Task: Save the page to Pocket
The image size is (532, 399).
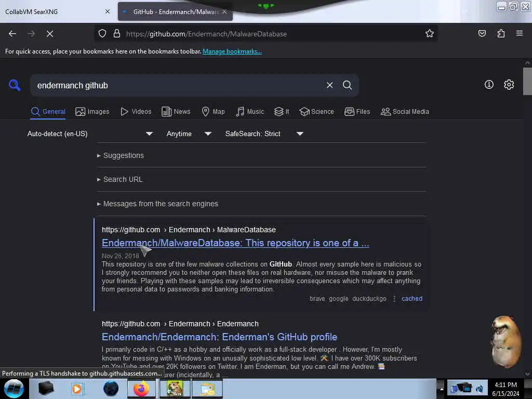Action: tap(482, 34)
